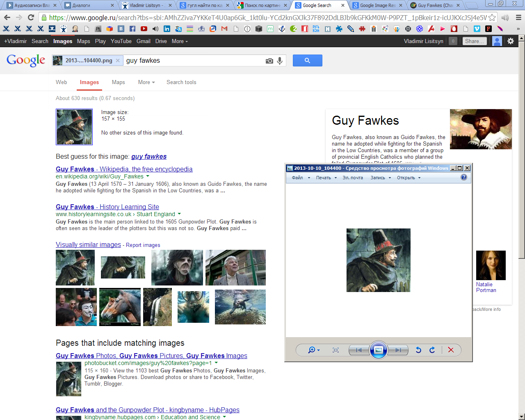
Task: Rotate photo clockwise in photo viewer
Action: (x=432, y=350)
